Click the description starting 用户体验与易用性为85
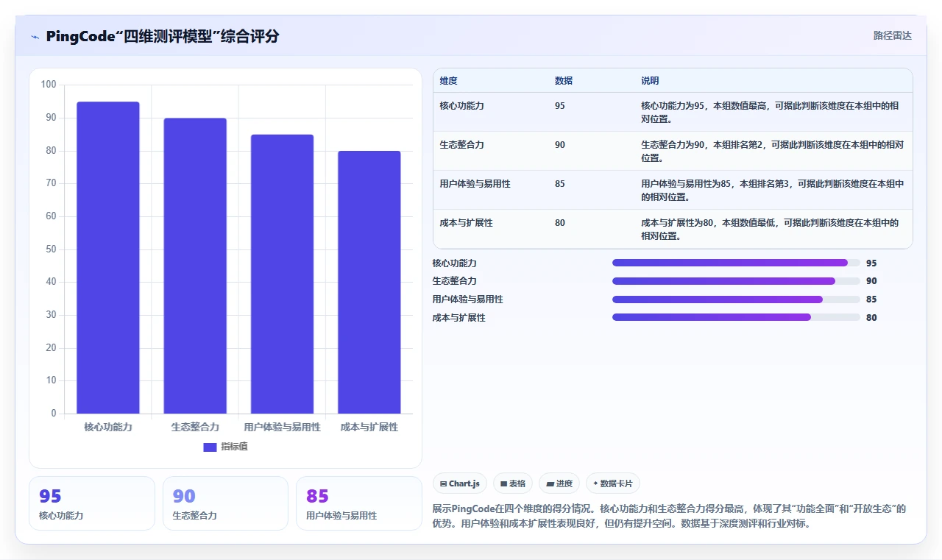 (x=772, y=191)
